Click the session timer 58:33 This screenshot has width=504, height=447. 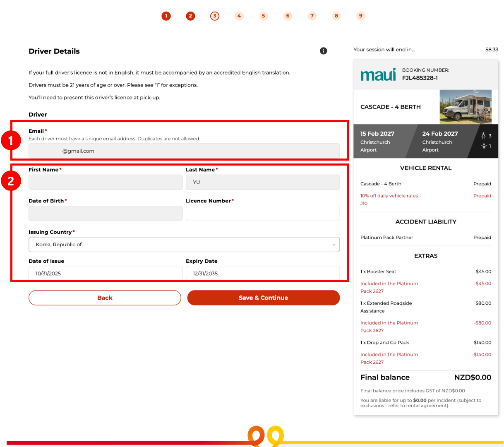492,50
